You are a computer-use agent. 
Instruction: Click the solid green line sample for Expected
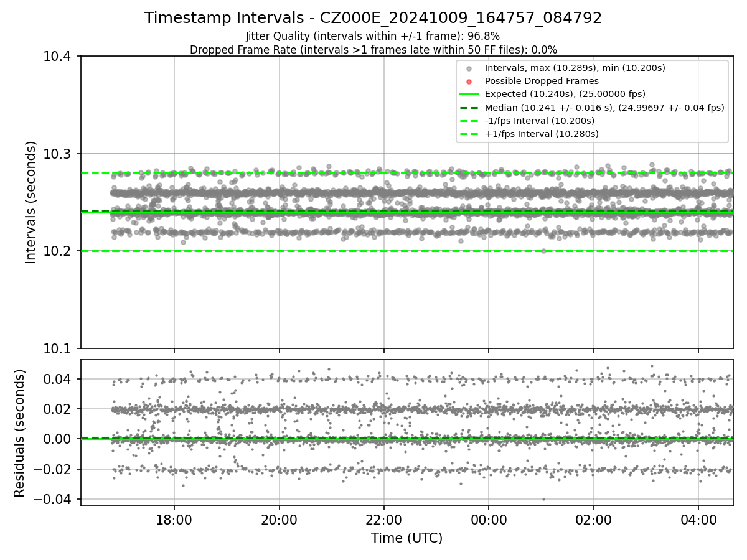coord(469,94)
